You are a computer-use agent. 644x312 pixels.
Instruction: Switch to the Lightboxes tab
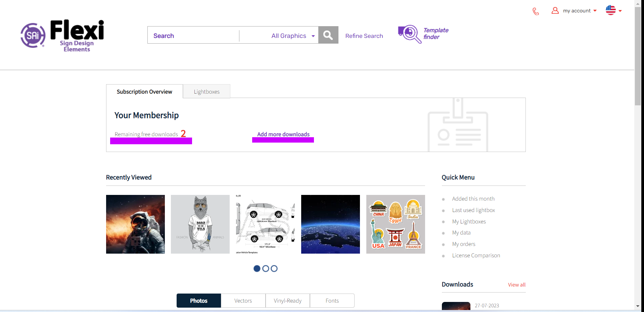coord(206,91)
